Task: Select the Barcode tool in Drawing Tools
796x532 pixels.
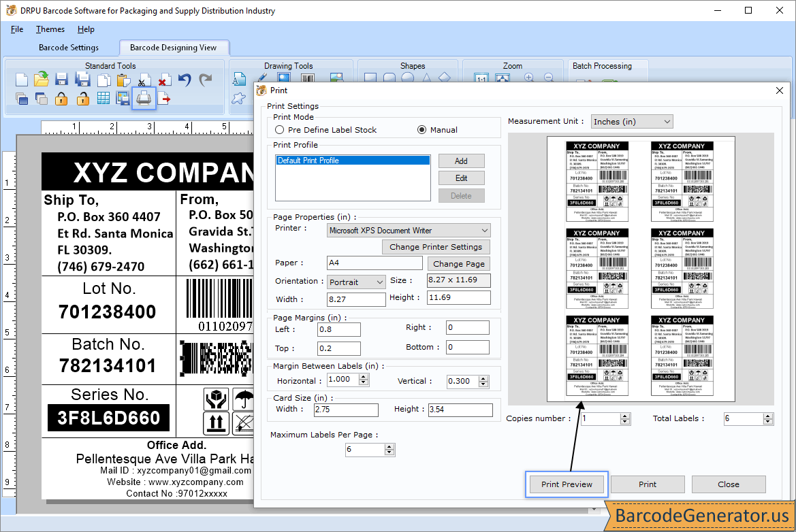Action: [x=308, y=79]
